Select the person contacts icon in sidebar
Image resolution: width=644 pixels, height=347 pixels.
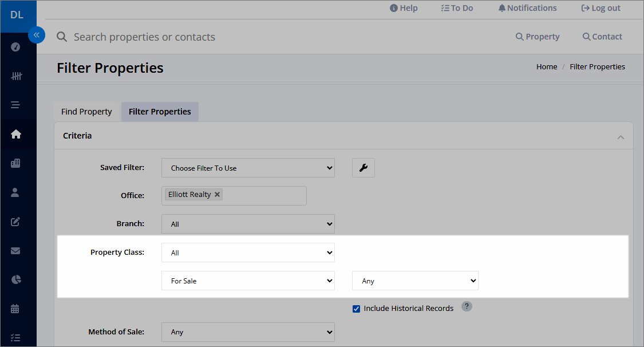[x=15, y=192]
